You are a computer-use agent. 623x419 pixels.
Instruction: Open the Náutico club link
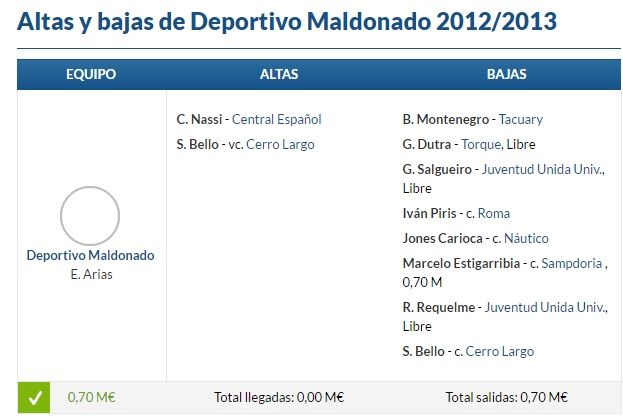tap(526, 239)
